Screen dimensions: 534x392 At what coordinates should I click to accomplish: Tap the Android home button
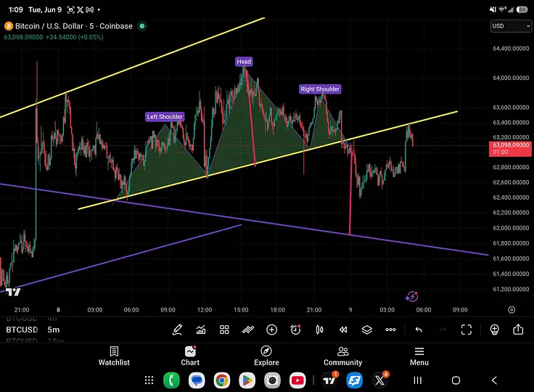pos(456,380)
